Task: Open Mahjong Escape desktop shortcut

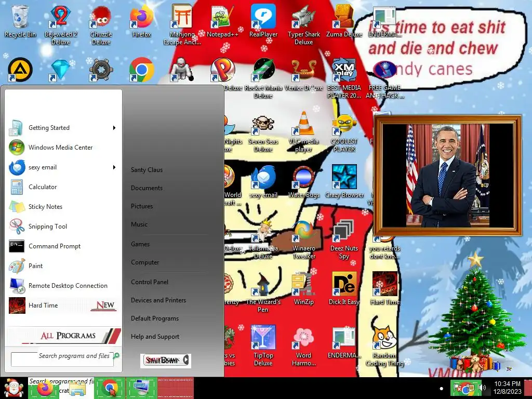Action: click(x=182, y=24)
